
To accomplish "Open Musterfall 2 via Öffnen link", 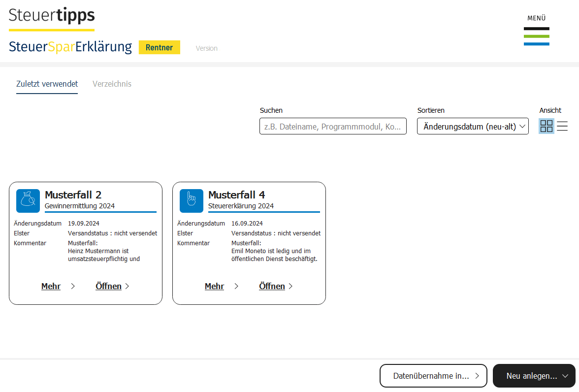I will [108, 286].
